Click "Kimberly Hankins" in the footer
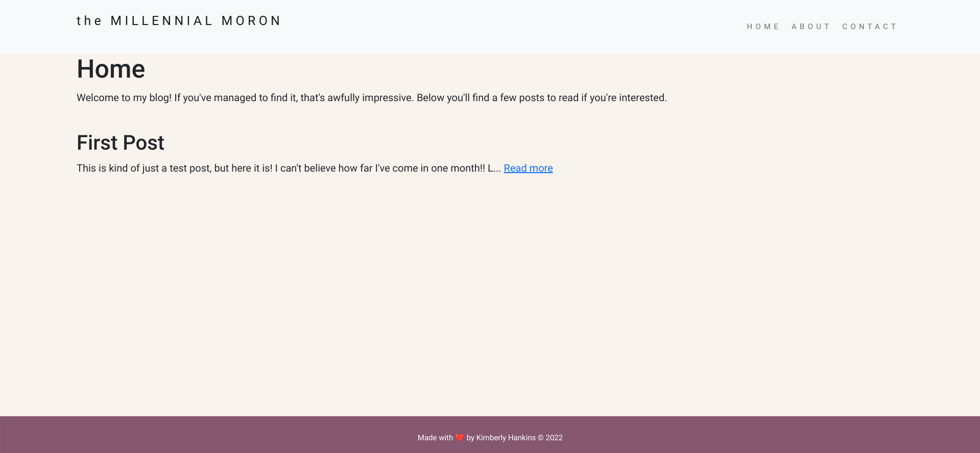 click(x=506, y=438)
